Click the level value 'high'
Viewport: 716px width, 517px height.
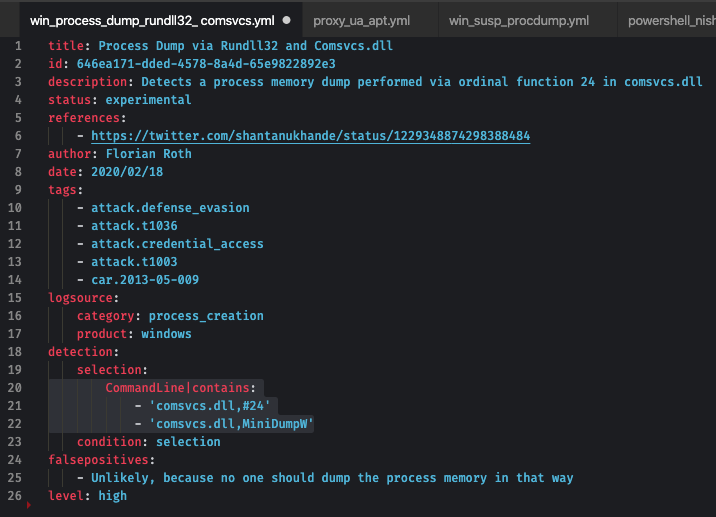tap(113, 496)
